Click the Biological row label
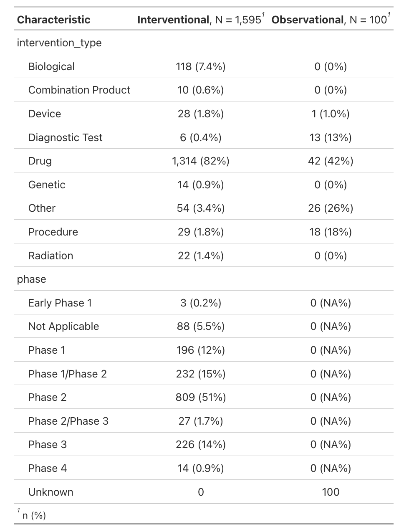Screen dimensions: 409x532 point(51,67)
